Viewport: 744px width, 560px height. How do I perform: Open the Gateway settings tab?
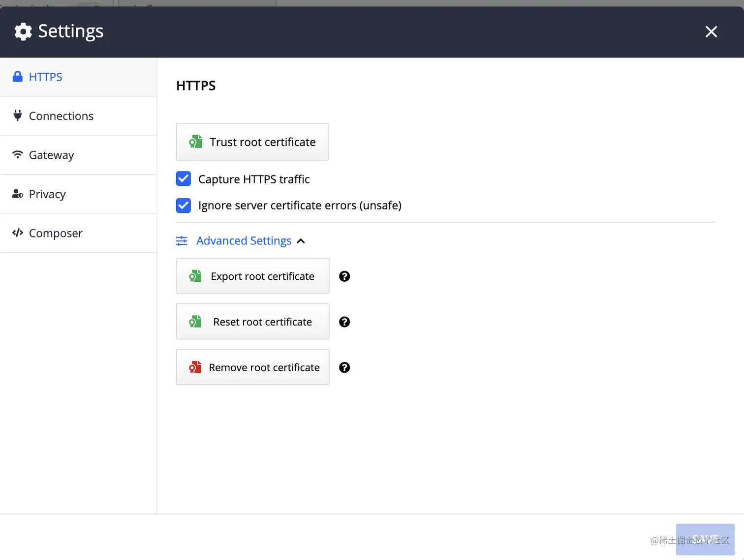[x=78, y=155]
